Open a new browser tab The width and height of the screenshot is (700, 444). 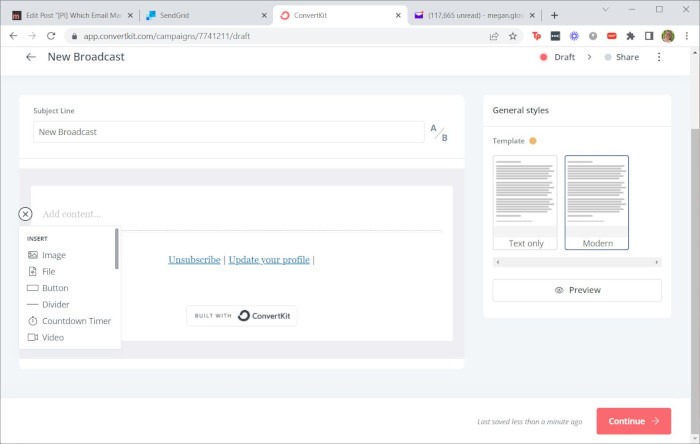click(x=554, y=15)
